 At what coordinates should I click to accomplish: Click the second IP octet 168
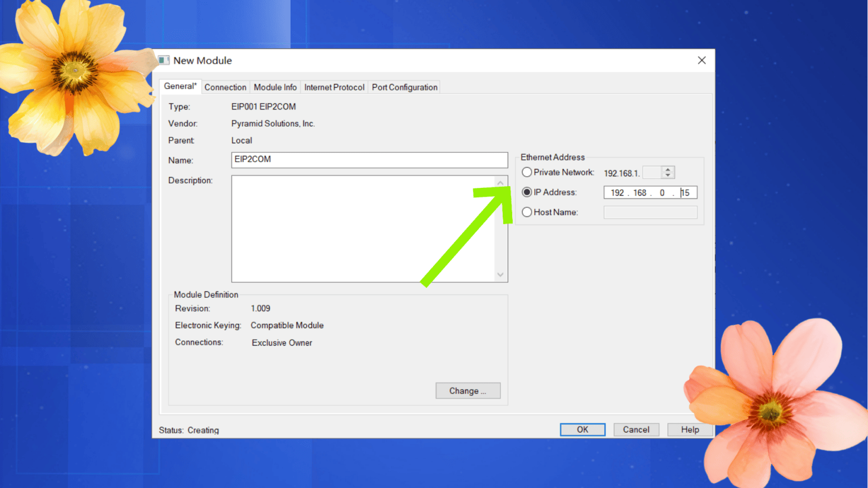[x=639, y=193]
